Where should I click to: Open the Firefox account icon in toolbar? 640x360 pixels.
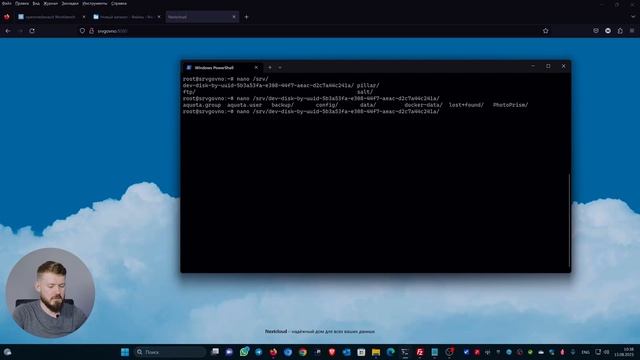pos(608,31)
